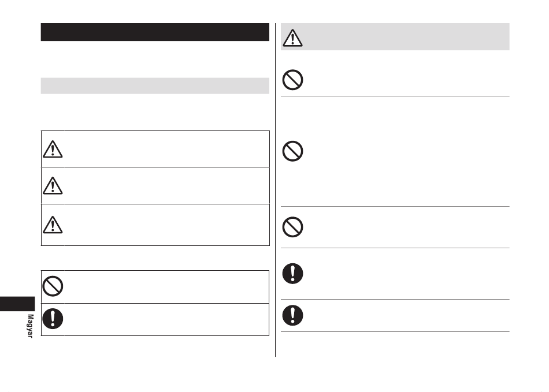Click the vertical divider line between columns
Viewport: 549px width, 392px height.
point(275,190)
